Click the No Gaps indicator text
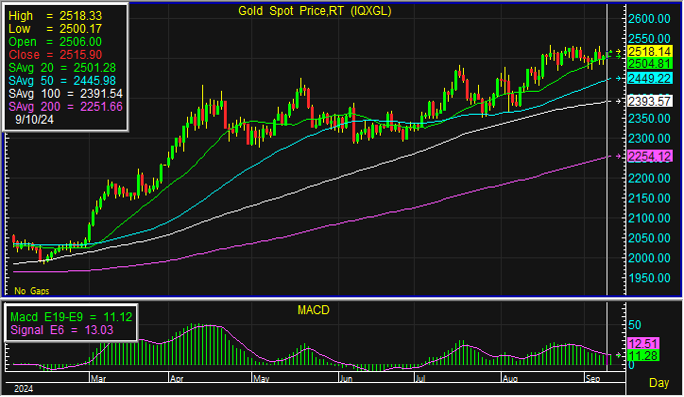Screen dimensions: 684x397 point(31,291)
